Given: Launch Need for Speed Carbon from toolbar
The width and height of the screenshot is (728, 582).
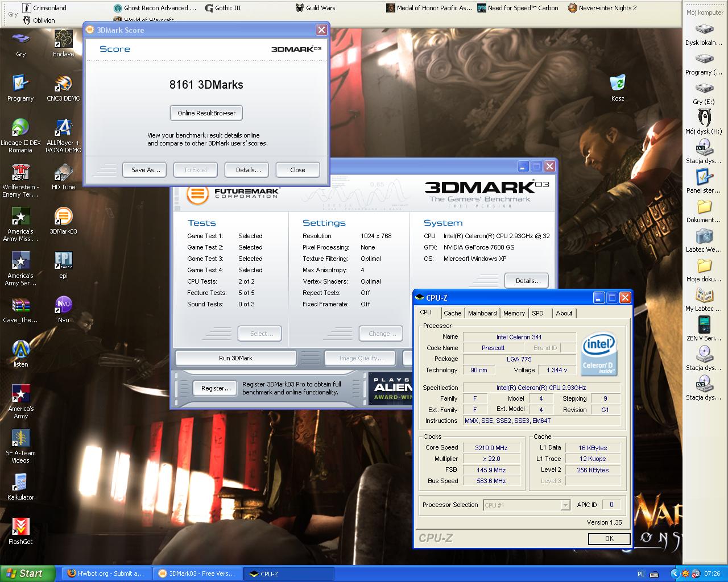Looking at the screenshot, I should point(518,8).
